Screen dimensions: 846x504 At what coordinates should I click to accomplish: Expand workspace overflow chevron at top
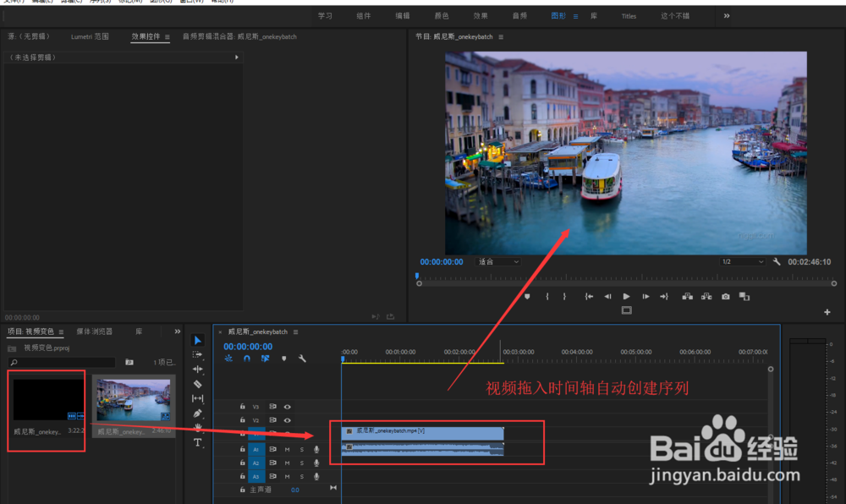(727, 16)
